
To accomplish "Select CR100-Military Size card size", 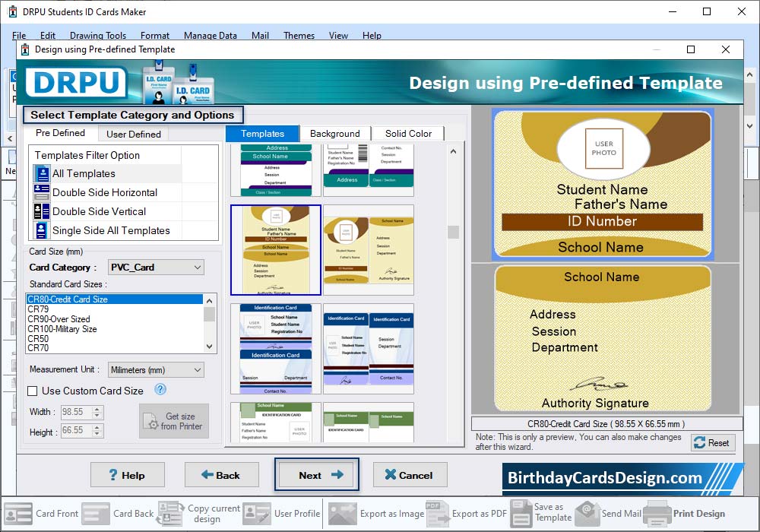I will (115, 329).
